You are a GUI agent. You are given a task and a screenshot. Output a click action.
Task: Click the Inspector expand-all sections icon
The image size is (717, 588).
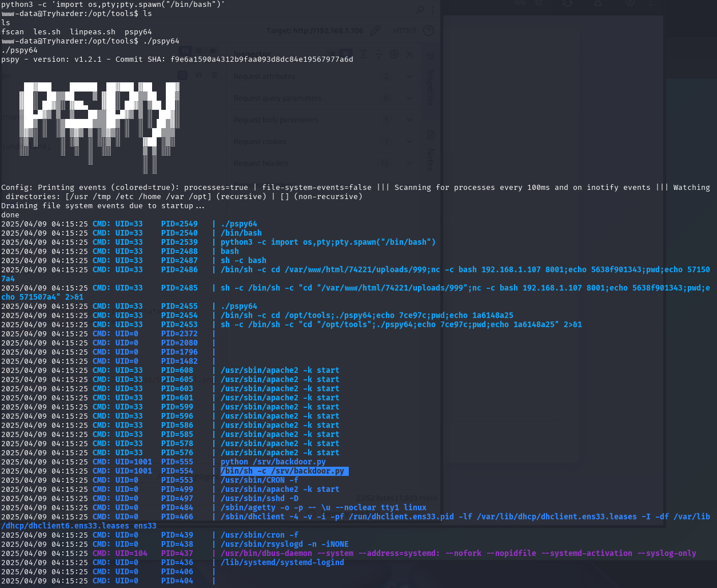(x=363, y=54)
